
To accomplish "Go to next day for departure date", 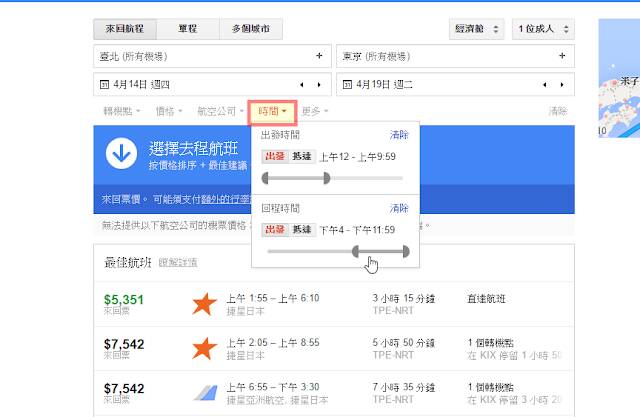I will tap(319, 85).
